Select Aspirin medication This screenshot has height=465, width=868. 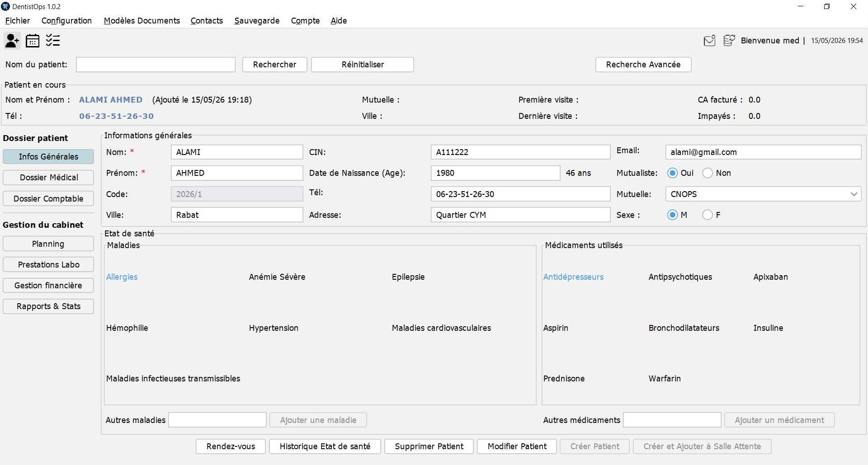(556, 328)
